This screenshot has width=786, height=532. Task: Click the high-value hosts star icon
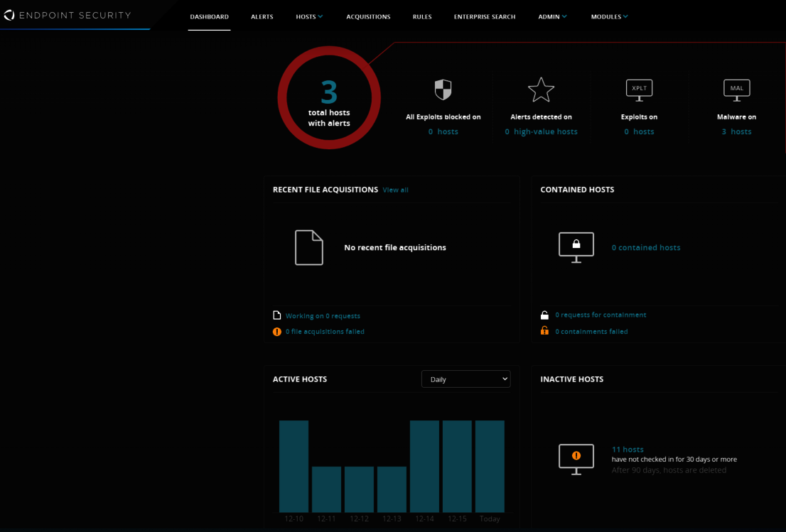point(541,89)
